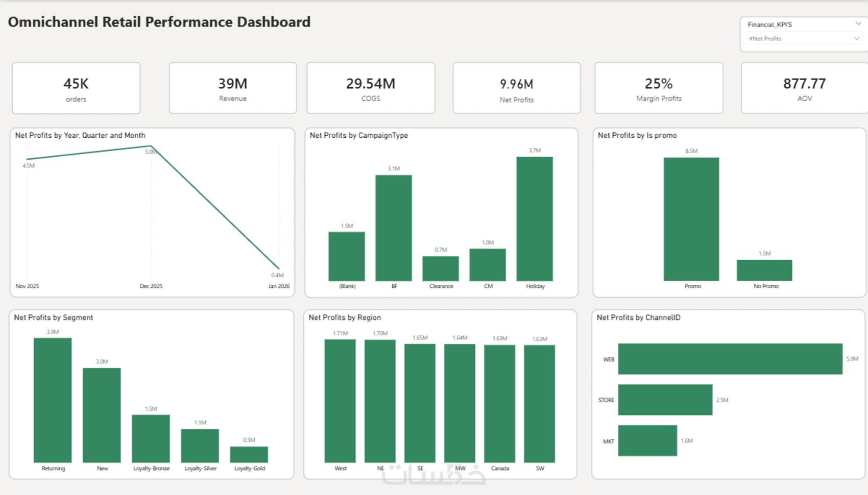
Task: Select the 29.54M COGS card
Action: [371, 88]
